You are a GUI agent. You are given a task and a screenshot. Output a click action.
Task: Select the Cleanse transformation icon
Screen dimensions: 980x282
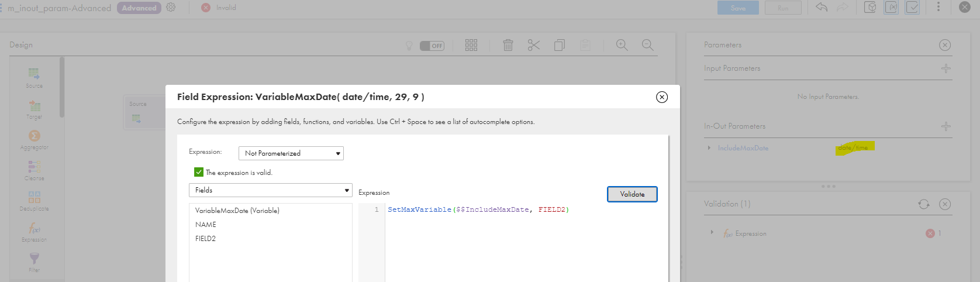pyautogui.click(x=34, y=167)
